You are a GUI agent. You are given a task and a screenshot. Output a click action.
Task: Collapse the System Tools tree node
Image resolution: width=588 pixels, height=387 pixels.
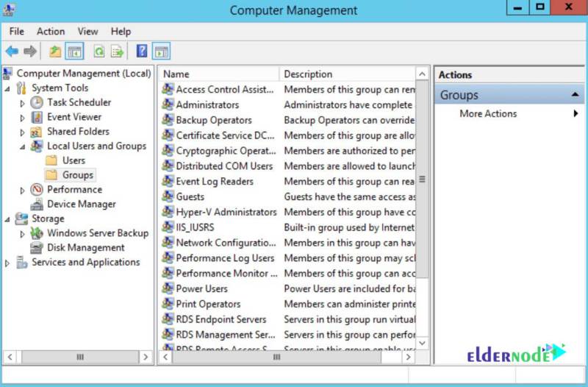click(7, 89)
